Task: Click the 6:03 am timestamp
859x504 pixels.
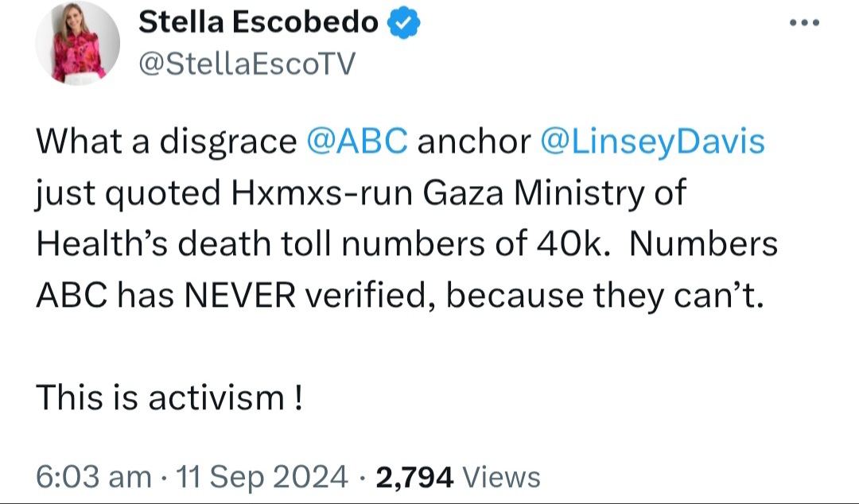Action: coord(94,477)
